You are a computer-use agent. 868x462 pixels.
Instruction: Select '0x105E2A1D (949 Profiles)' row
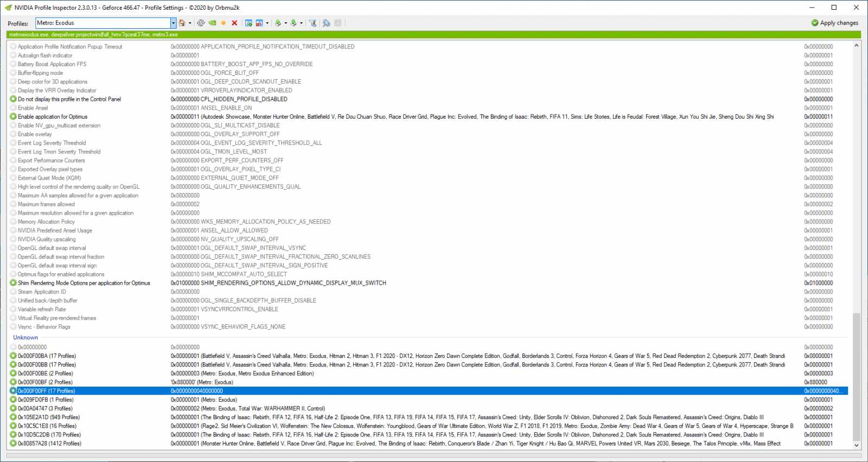[429, 418]
